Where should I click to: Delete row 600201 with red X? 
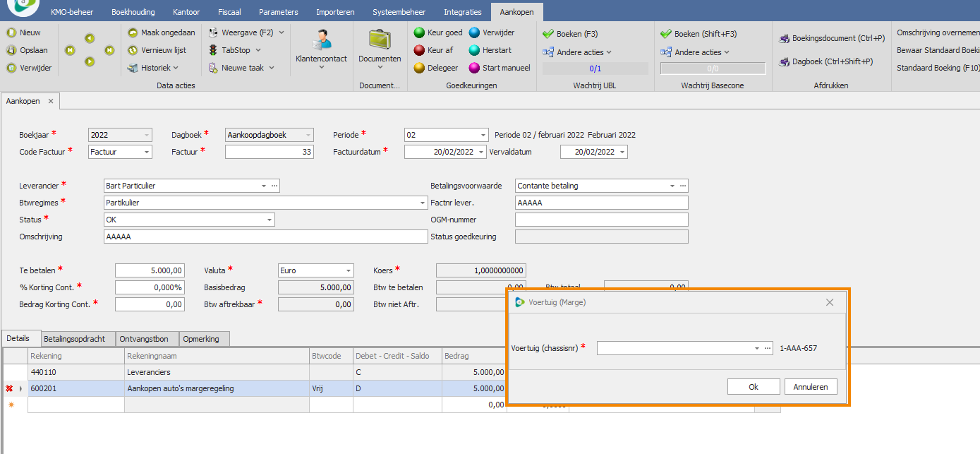pos(10,388)
